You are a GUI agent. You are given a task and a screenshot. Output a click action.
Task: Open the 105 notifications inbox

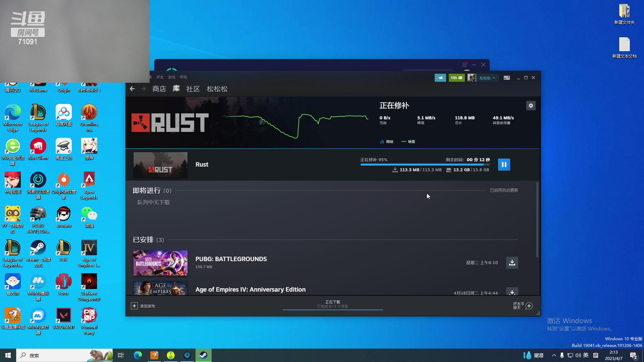click(457, 78)
